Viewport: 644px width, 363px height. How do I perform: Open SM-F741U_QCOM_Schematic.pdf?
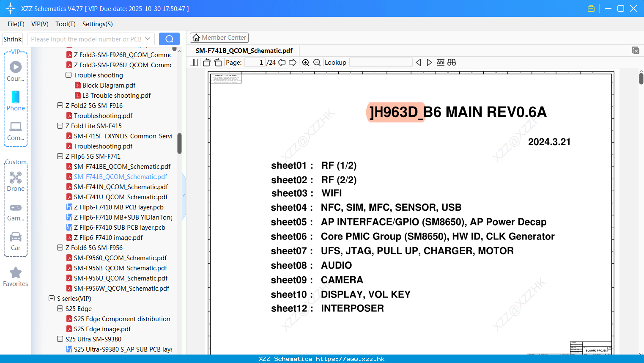(117, 197)
